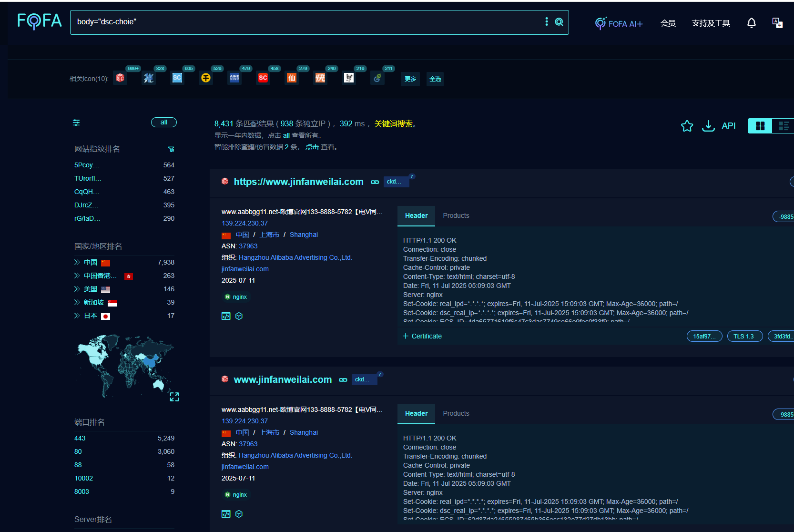
Task: Click 点击 link to view honeypot data
Action: [x=312, y=147]
